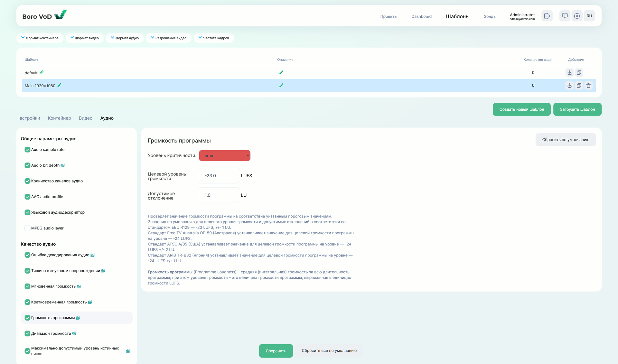Image resolution: width=618 pixels, height=364 pixels.
Task: Delete the Main 1920×1080 template
Action: (x=588, y=86)
